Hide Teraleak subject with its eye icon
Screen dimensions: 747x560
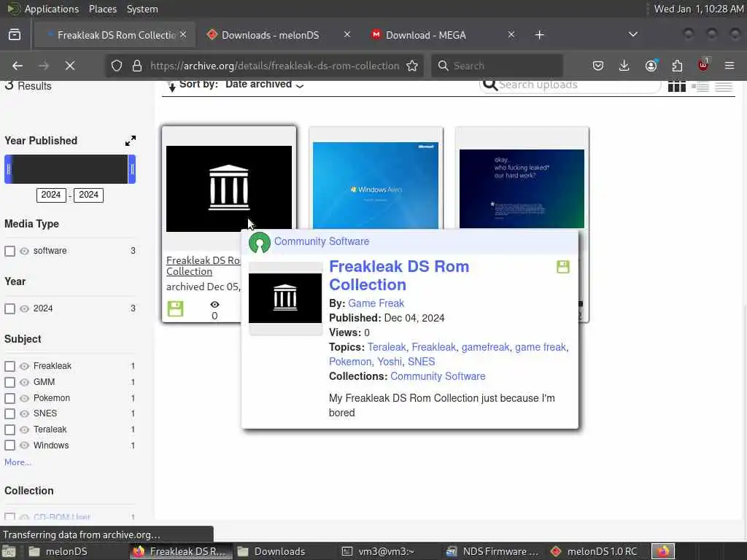point(24,429)
